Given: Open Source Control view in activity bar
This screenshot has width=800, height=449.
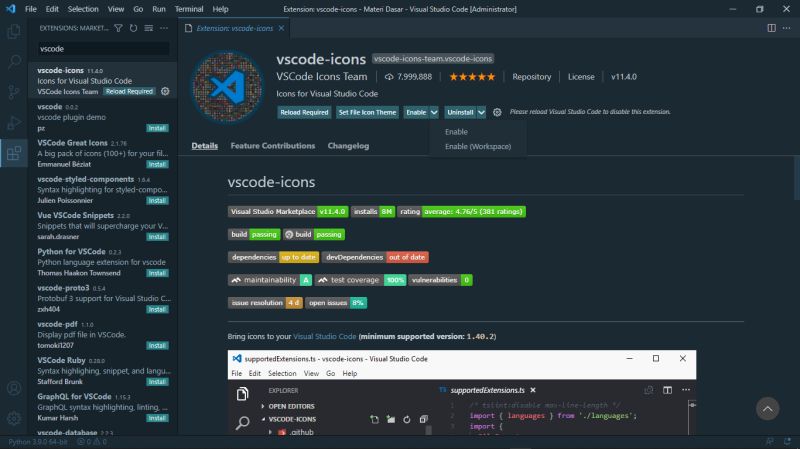Looking at the screenshot, I should click(x=14, y=92).
